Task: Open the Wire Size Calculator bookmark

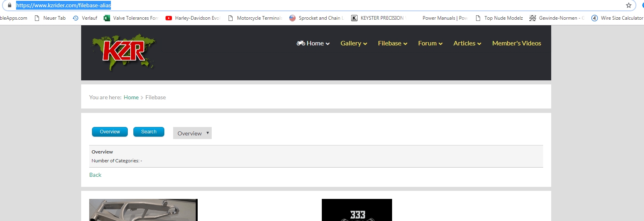Action: click(617, 18)
